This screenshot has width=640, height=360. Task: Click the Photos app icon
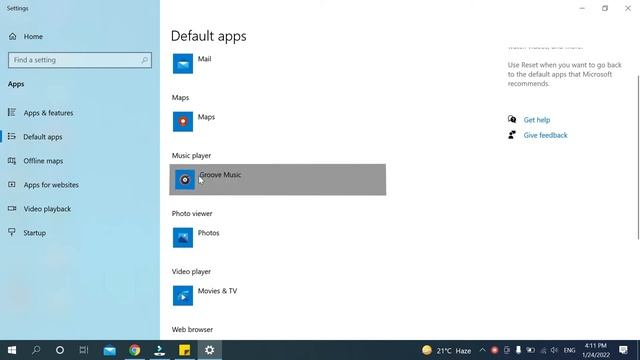[x=183, y=238]
